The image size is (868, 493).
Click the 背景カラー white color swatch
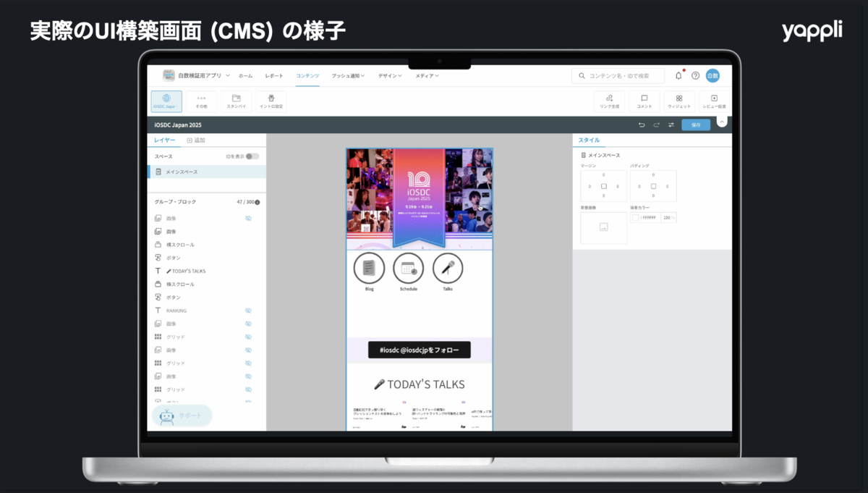coord(635,217)
